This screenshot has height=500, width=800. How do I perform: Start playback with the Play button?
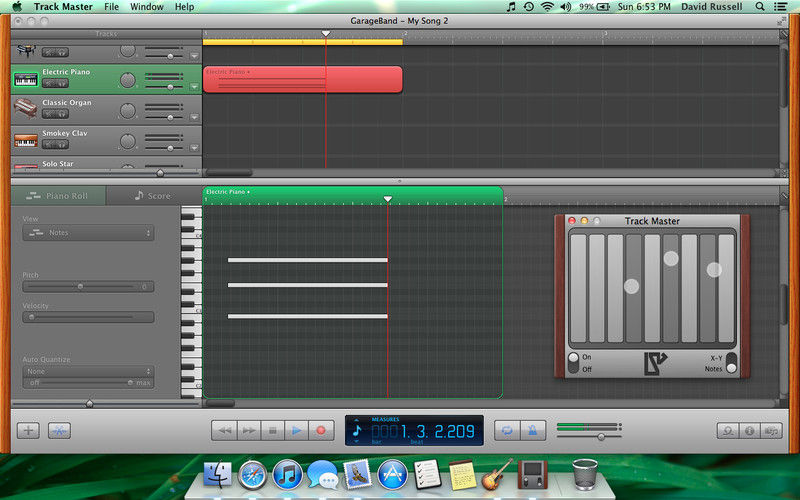(x=296, y=431)
